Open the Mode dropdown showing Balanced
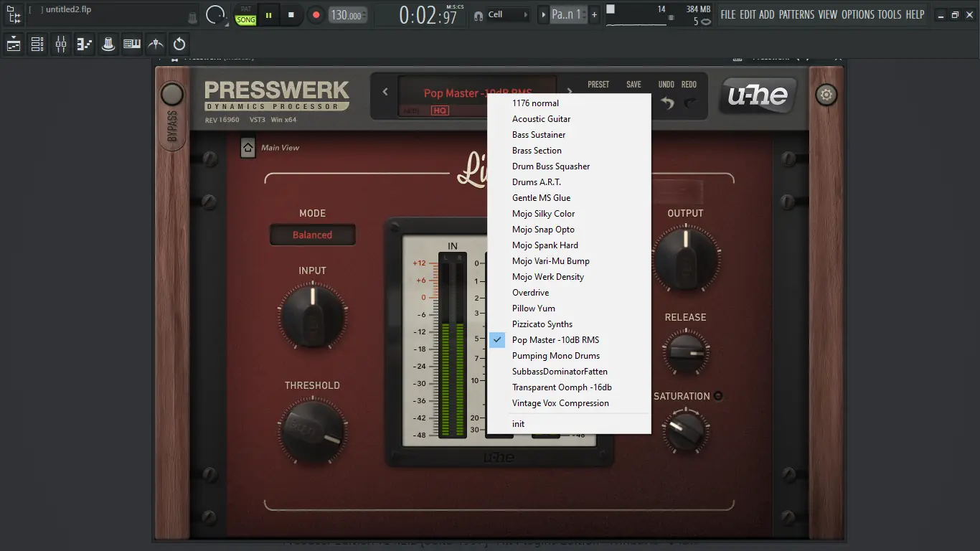 click(313, 235)
